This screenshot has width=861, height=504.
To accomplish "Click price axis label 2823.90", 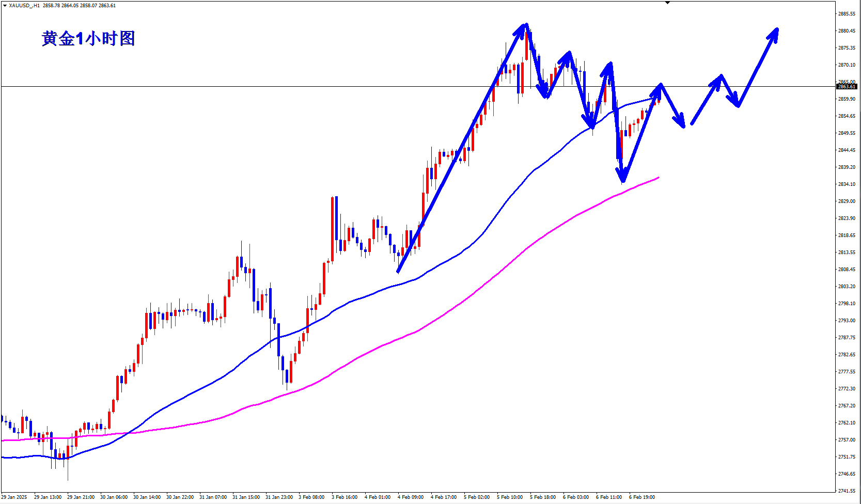I will (847, 218).
